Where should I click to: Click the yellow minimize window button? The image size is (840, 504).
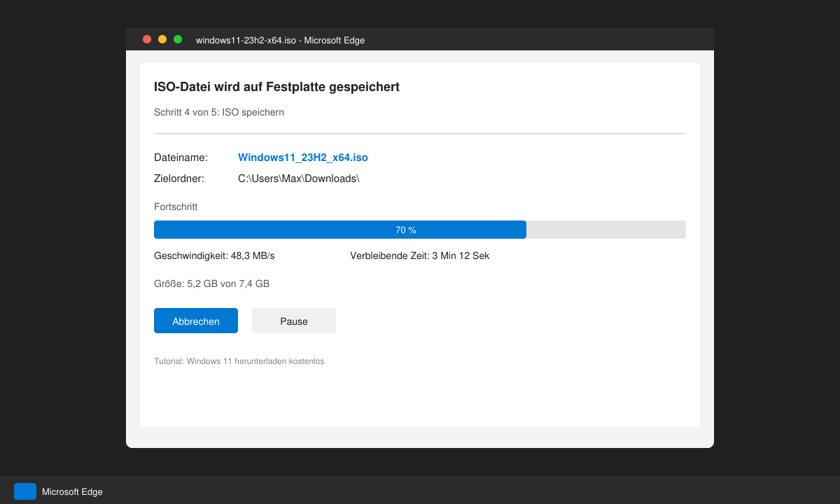click(162, 39)
